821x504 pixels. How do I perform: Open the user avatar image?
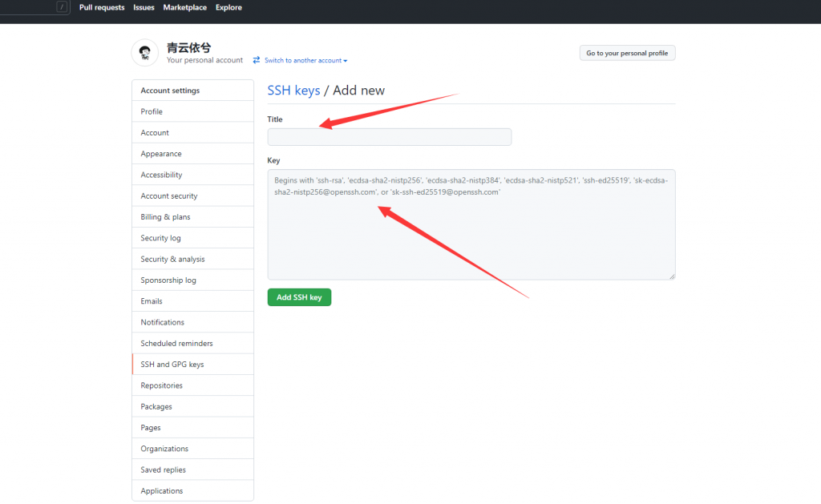pos(145,52)
